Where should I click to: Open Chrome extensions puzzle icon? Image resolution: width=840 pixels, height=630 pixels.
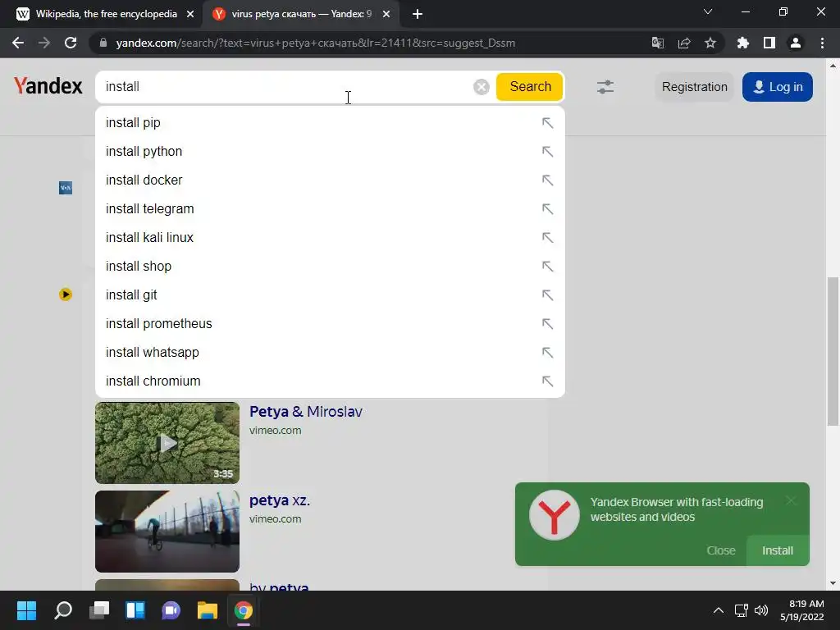pyautogui.click(x=743, y=43)
